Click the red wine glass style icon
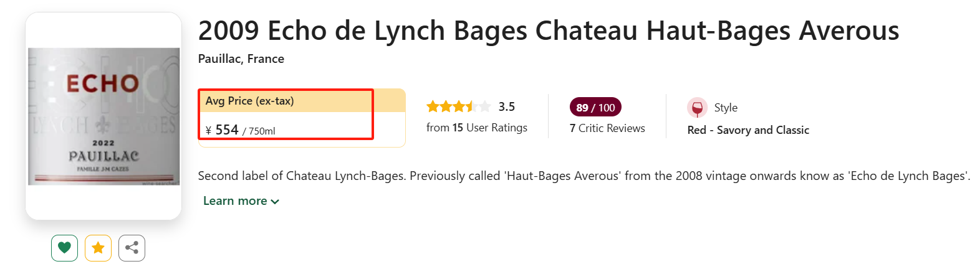Viewport: 980px width, 264px height. pos(697,108)
